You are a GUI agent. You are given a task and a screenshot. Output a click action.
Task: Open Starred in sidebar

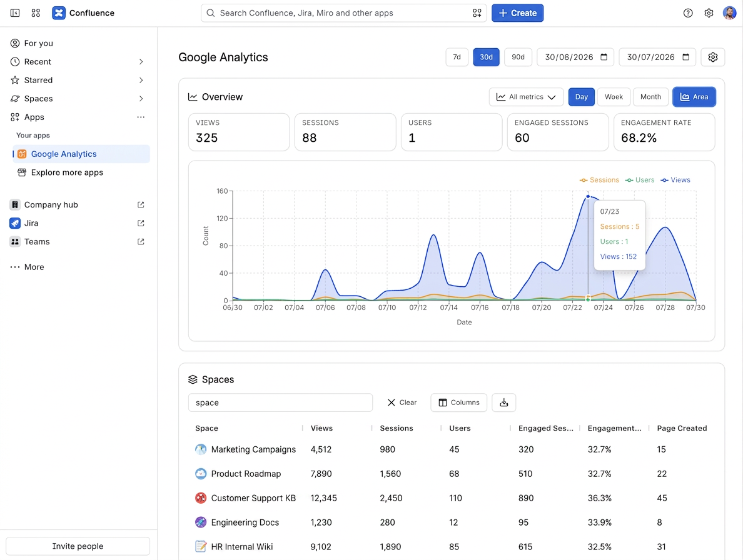pos(31,80)
